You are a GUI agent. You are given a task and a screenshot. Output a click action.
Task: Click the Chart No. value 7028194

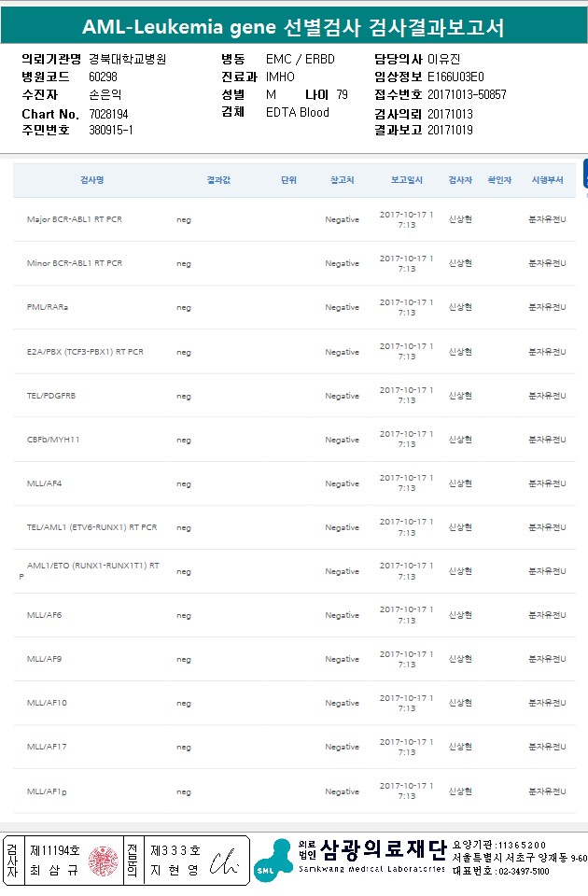pos(108,113)
